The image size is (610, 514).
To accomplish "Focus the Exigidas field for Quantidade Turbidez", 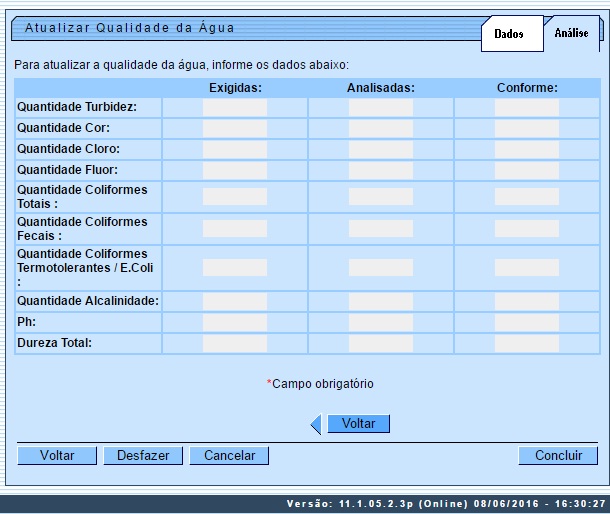I will (235, 107).
